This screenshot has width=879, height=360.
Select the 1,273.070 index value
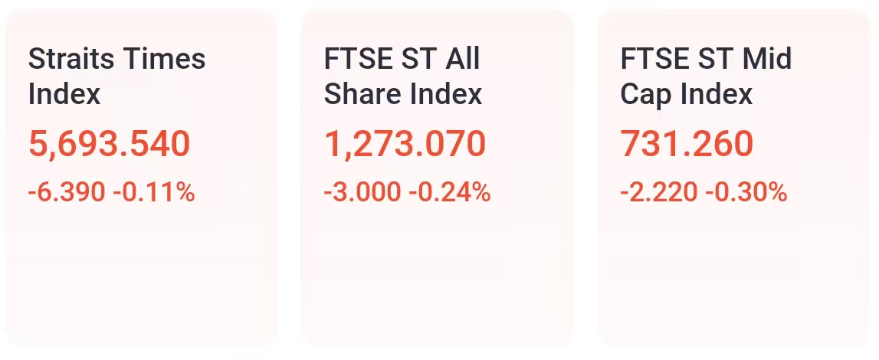pos(405,144)
